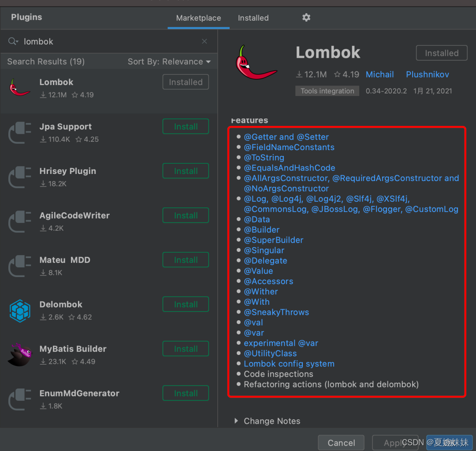Open @SneakyThrows link
Screen dimensions: 476x451
click(276, 312)
